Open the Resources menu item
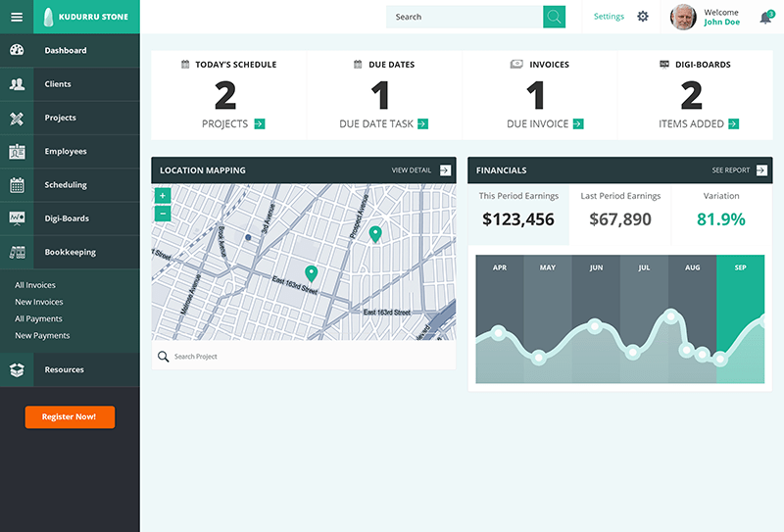The height and width of the screenshot is (532, 784). pyautogui.click(x=70, y=370)
